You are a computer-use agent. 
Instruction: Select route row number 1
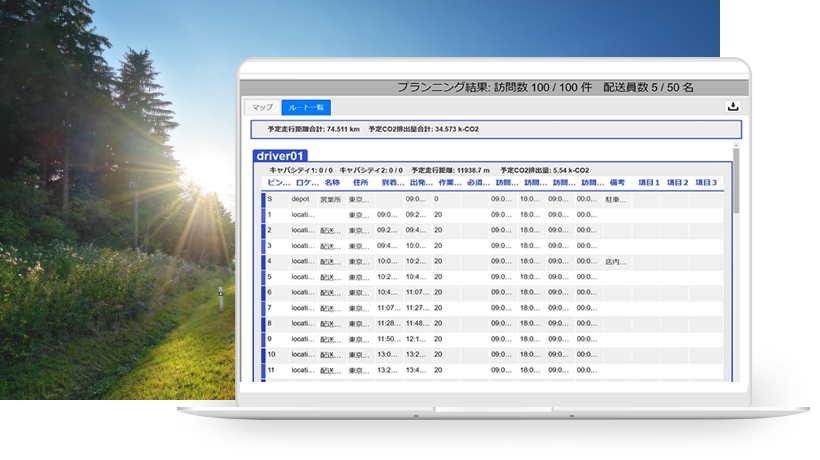click(493, 215)
